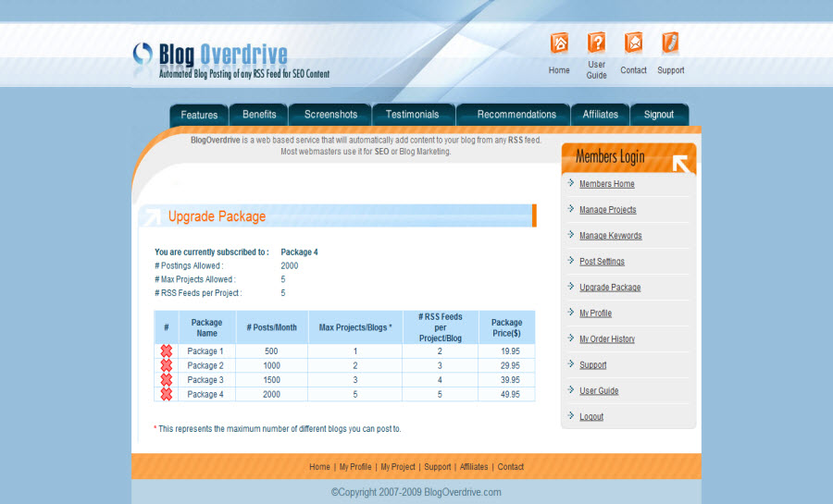Viewport: 833px width, 504px height.
Task: Open the User Guide question-mark icon
Action: click(597, 43)
